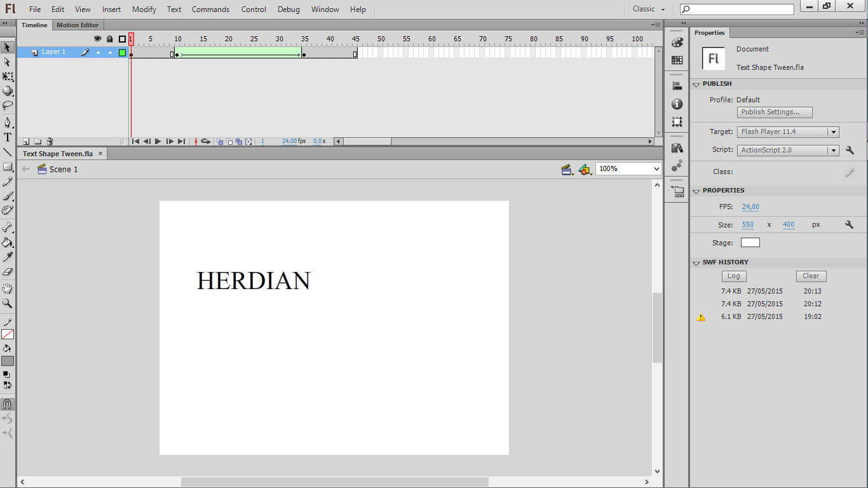Open the Align panel icon
The width and height of the screenshot is (868, 488).
677,86
